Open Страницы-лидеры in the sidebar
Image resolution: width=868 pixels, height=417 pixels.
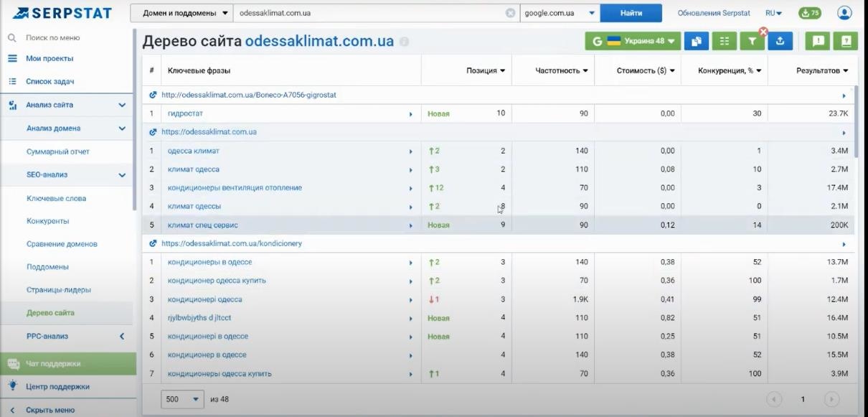point(59,290)
